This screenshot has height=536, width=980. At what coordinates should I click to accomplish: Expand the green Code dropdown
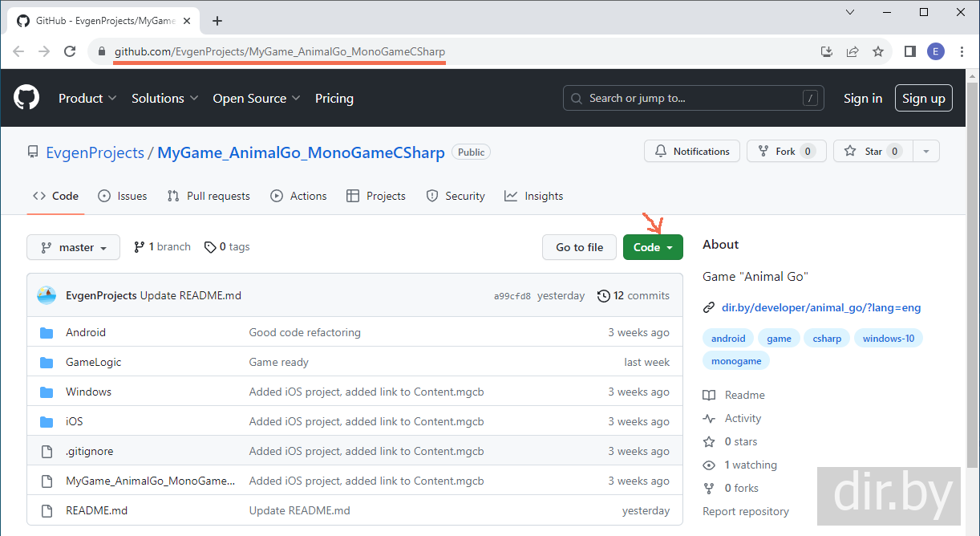pos(653,247)
